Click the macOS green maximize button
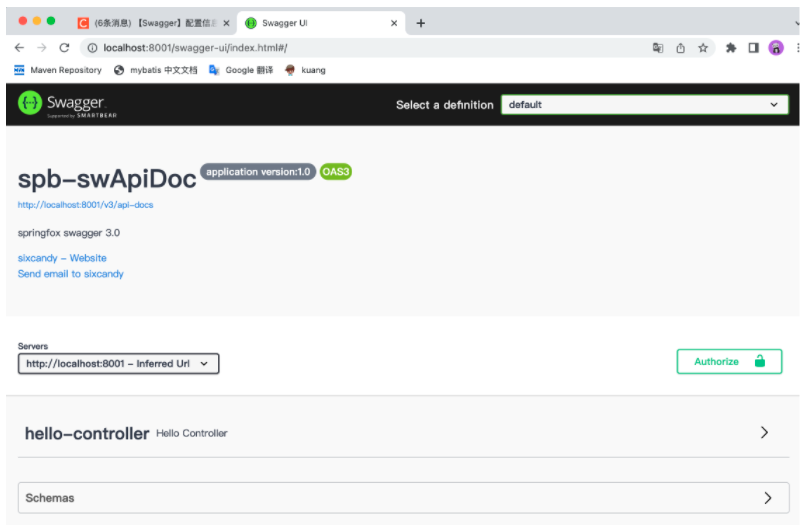 tap(50, 21)
